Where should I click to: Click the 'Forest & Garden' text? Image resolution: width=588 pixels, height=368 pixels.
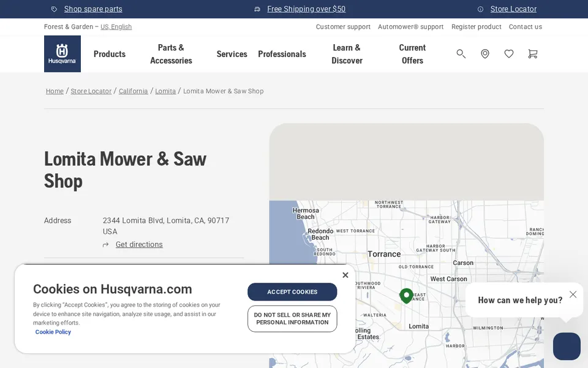[x=69, y=26]
